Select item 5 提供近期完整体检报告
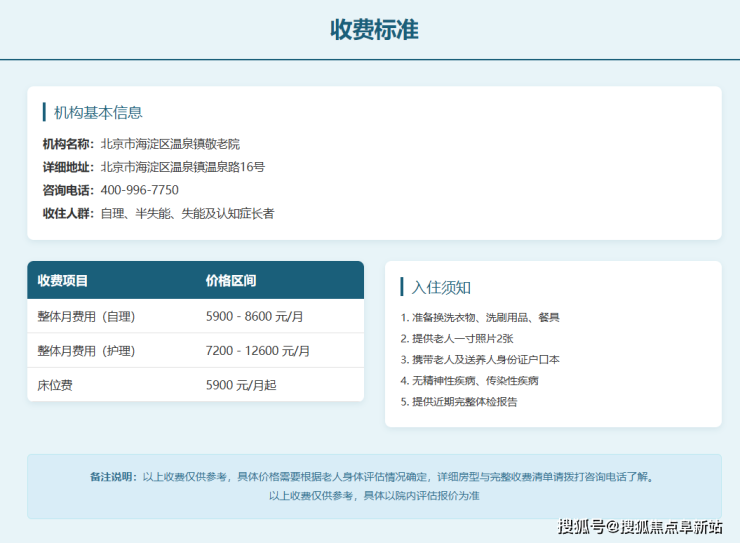This screenshot has width=740, height=543. [x=459, y=401]
